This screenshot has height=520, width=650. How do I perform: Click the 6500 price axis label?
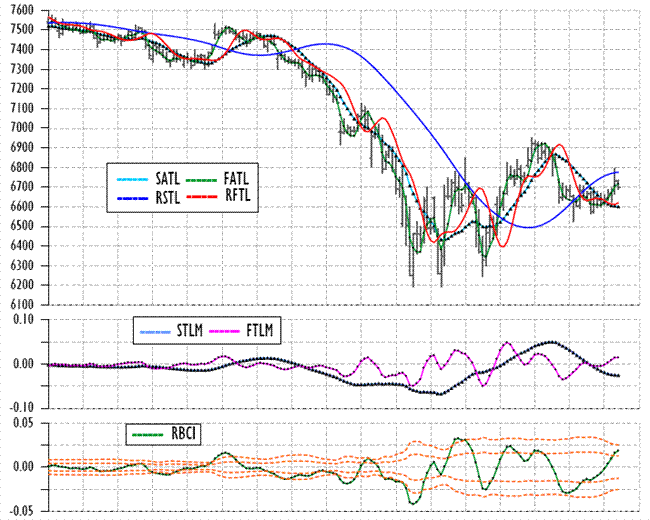tap(22, 226)
